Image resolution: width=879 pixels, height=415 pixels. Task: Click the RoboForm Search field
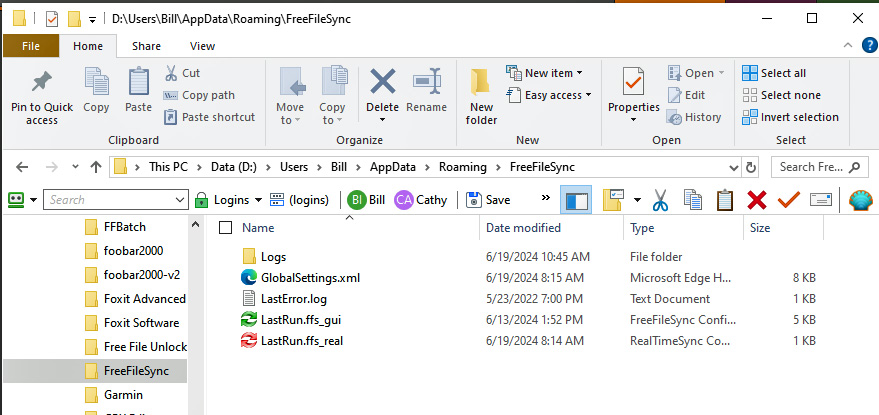tap(115, 200)
